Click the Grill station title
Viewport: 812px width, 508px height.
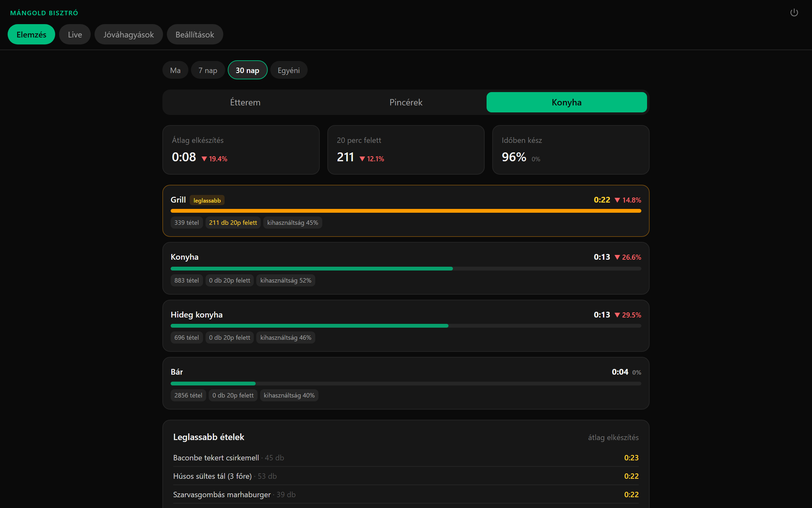(178, 200)
